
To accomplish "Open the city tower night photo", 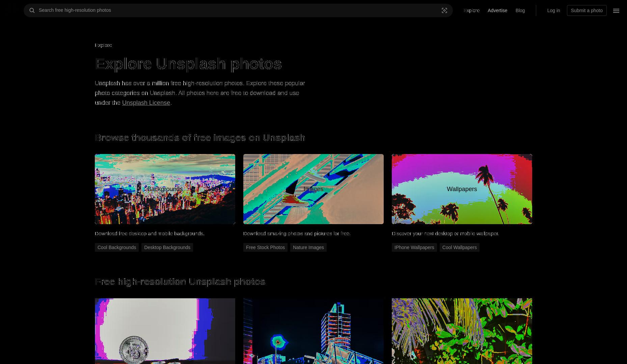I will [x=313, y=331].
